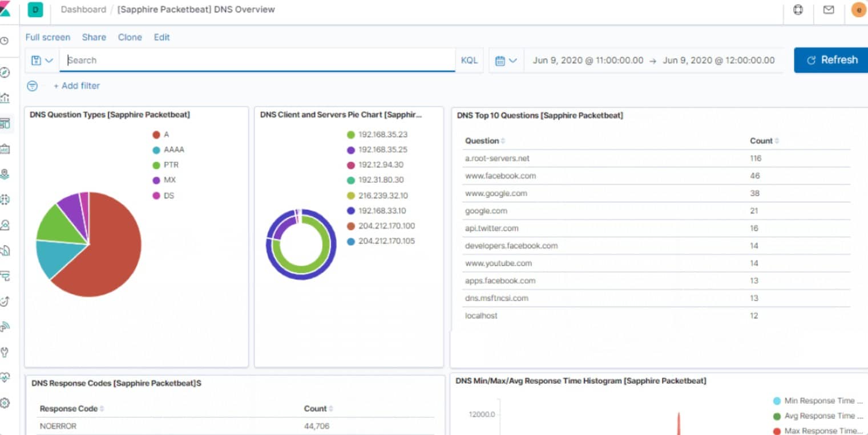868x435 pixels.
Task: Click the red A legend color dot
Action: click(156, 135)
